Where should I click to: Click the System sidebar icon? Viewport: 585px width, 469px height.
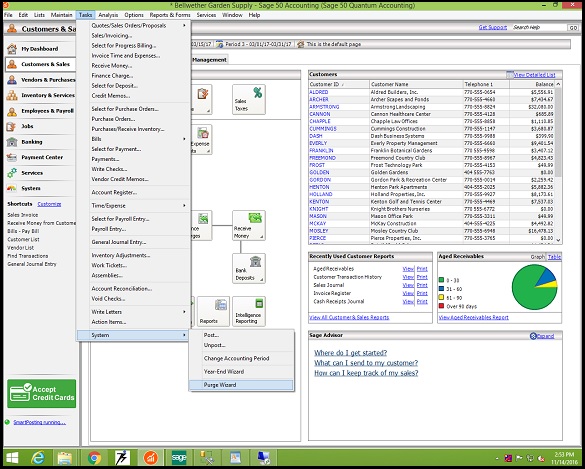click(12, 188)
